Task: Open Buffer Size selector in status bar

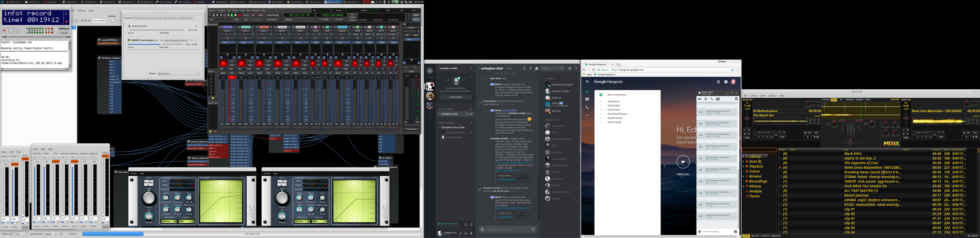Action: coord(21,234)
